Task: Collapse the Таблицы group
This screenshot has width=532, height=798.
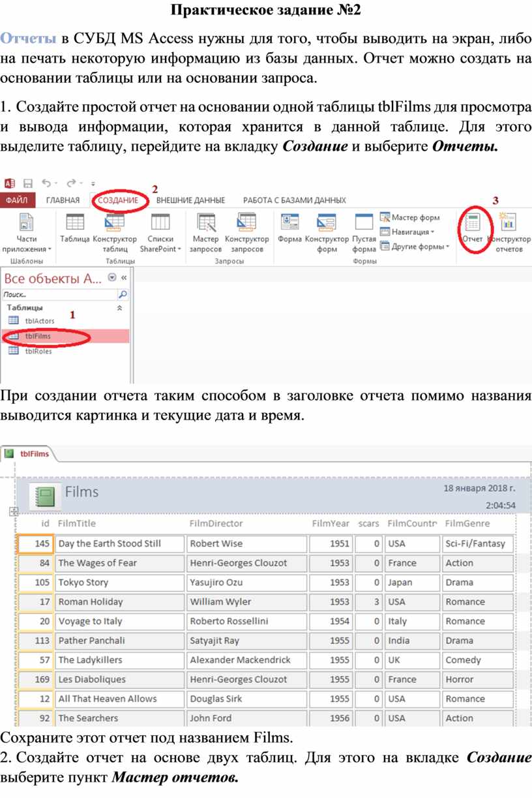Action: [119, 307]
